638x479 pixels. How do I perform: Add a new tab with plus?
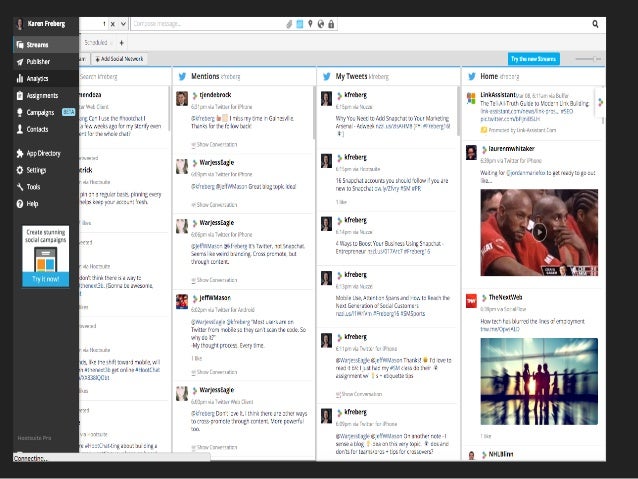tap(121, 42)
